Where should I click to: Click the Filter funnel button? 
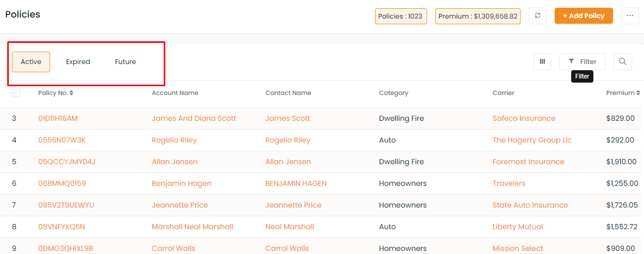[x=582, y=61]
